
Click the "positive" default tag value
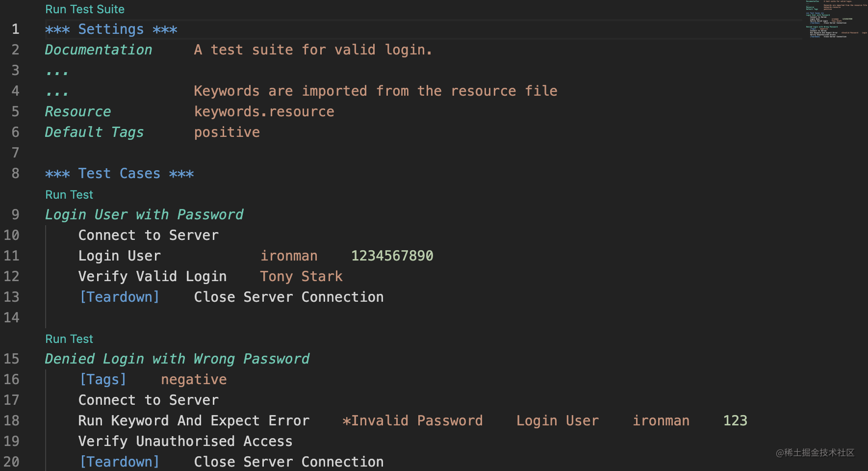(x=227, y=132)
